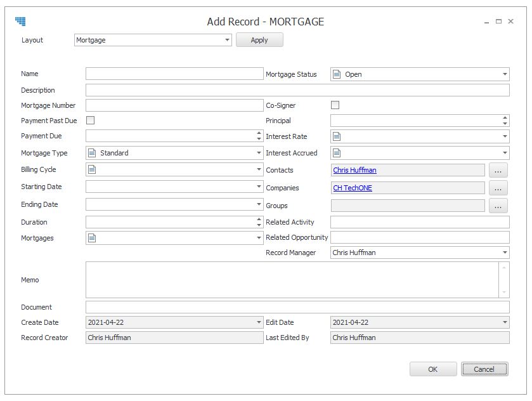Open the Chris Huffman contact link

tap(354, 170)
